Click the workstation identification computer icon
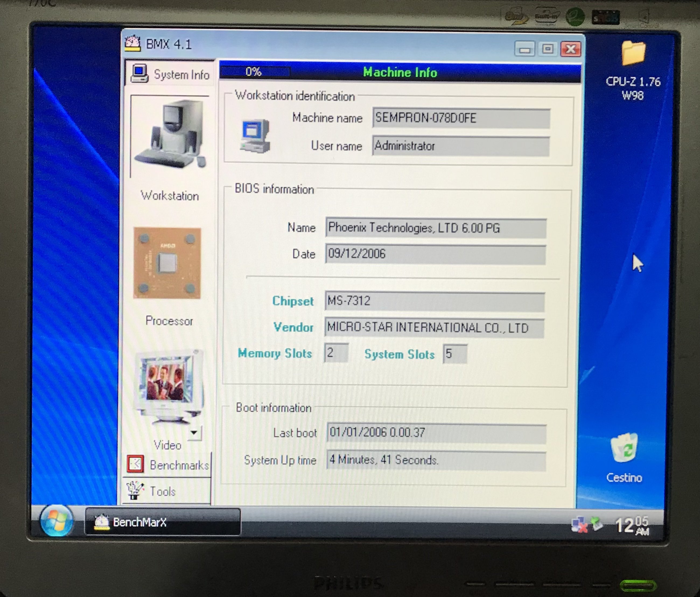 [x=255, y=136]
